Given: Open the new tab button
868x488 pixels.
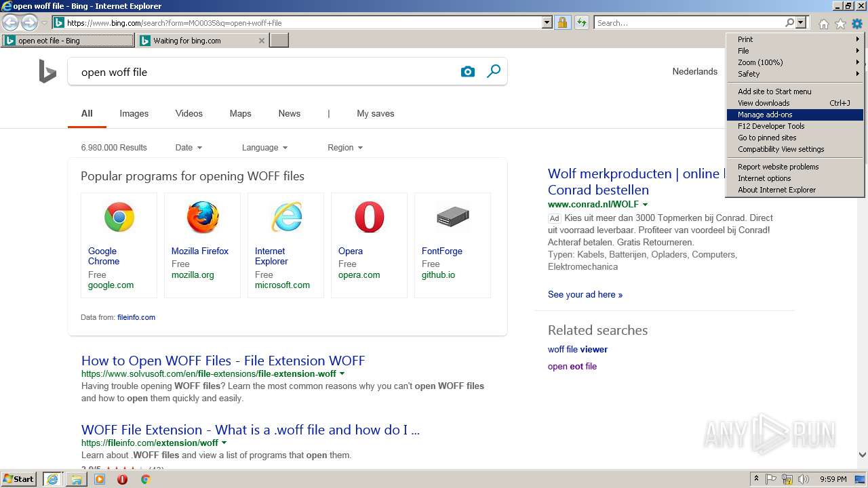Looking at the screenshot, I should pos(279,41).
